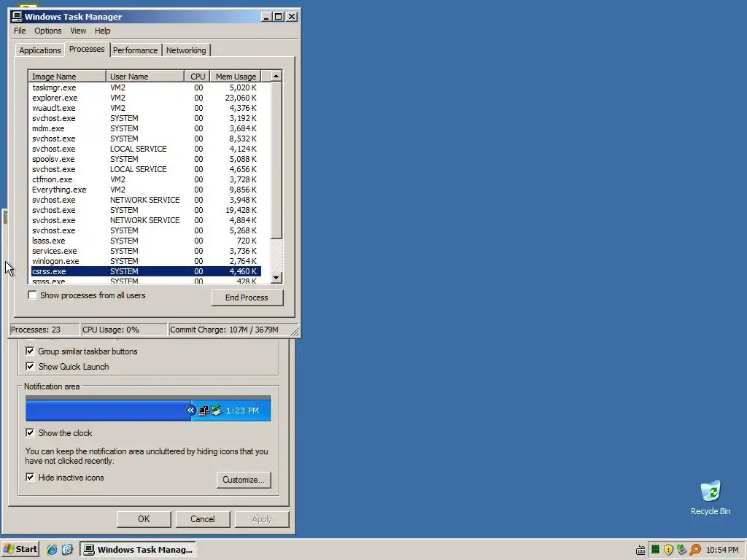This screenshot has width=747, height=560.
Task: Open the File menu
Action: (x=20, y=31)
